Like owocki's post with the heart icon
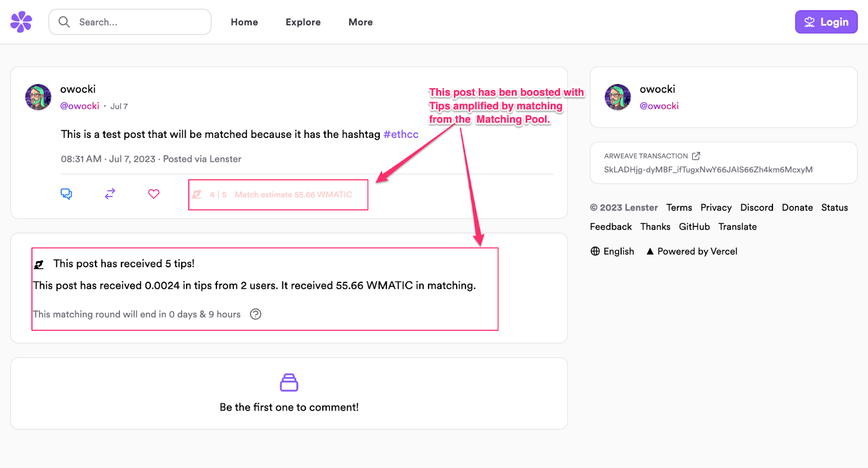 (x=154, y=194)
